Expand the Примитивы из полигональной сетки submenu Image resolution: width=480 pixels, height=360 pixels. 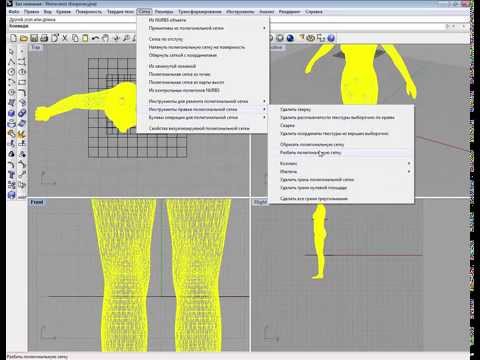tap(202, 28)
